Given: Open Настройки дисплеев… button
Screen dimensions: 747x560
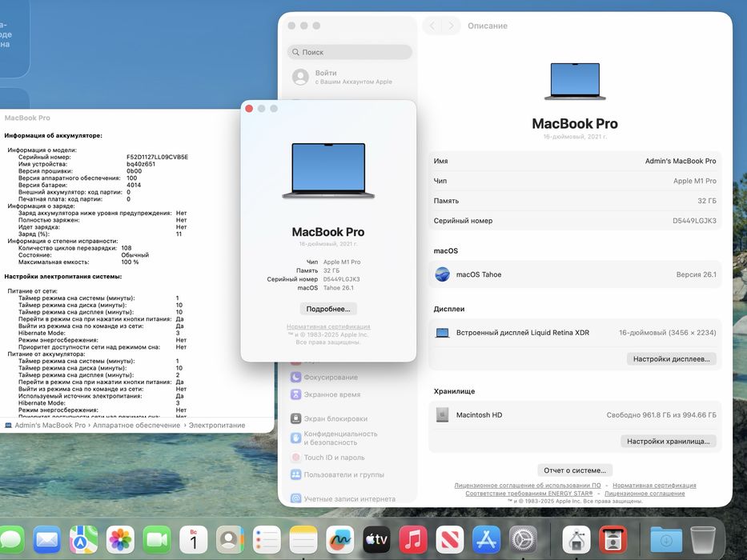Looking at the screenshot, I should 671,359.
